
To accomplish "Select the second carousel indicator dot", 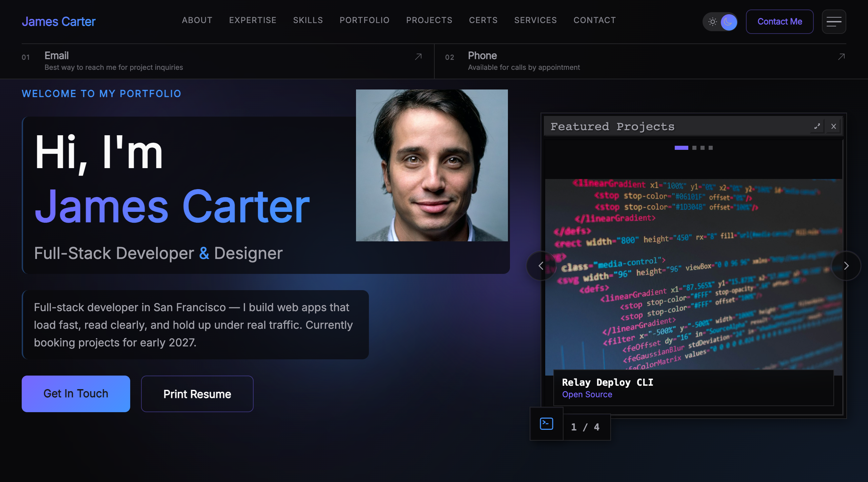I will click(694, 148).
